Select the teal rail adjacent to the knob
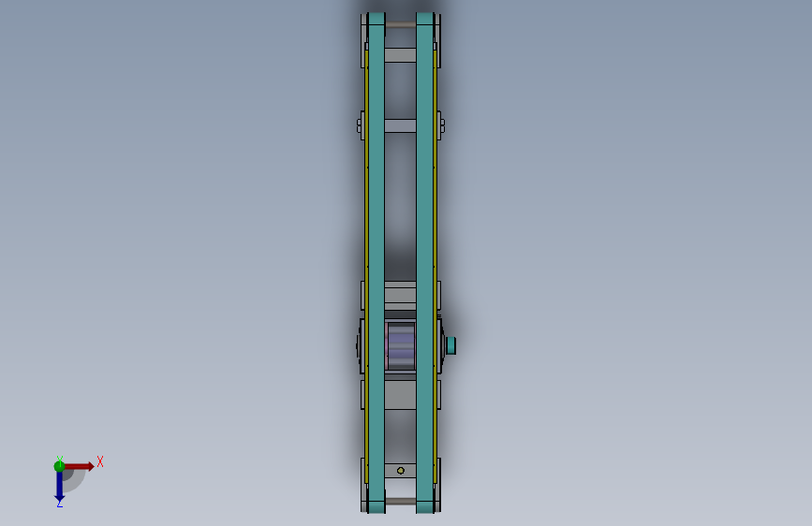The width and height of the screenshot is (812, 526). tap(425, 263)
